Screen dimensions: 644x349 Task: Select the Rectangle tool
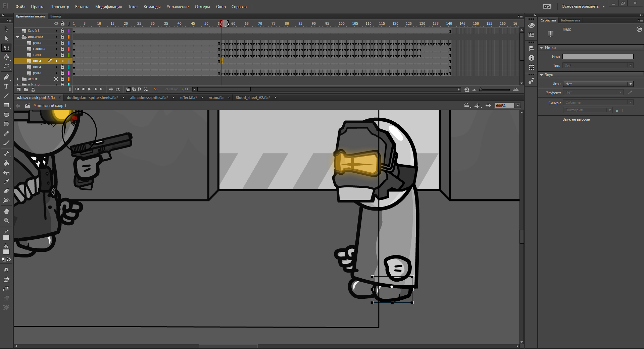coord(6,105)
